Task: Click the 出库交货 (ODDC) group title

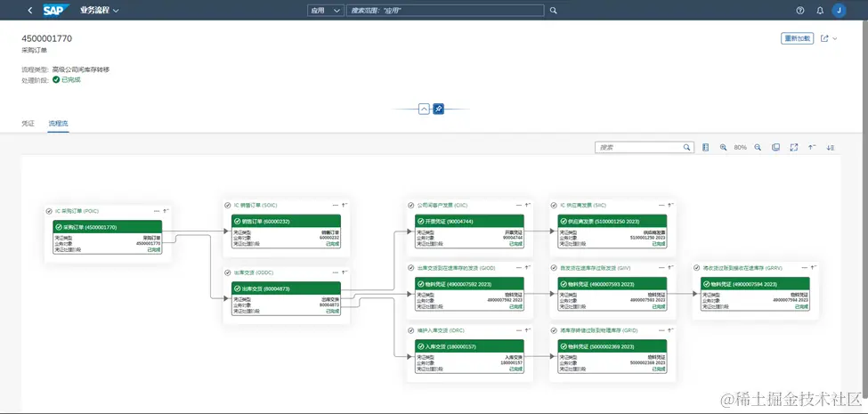Action: pos(254,272)
